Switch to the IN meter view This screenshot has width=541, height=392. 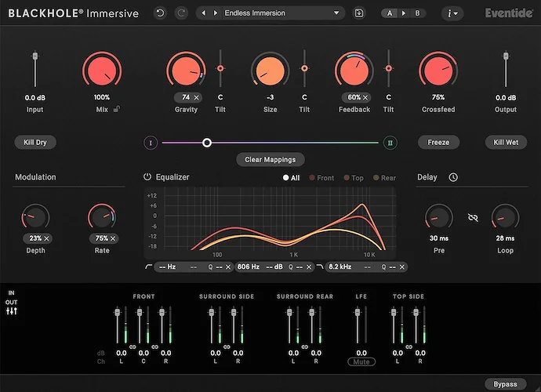click(x=12, y=293)
